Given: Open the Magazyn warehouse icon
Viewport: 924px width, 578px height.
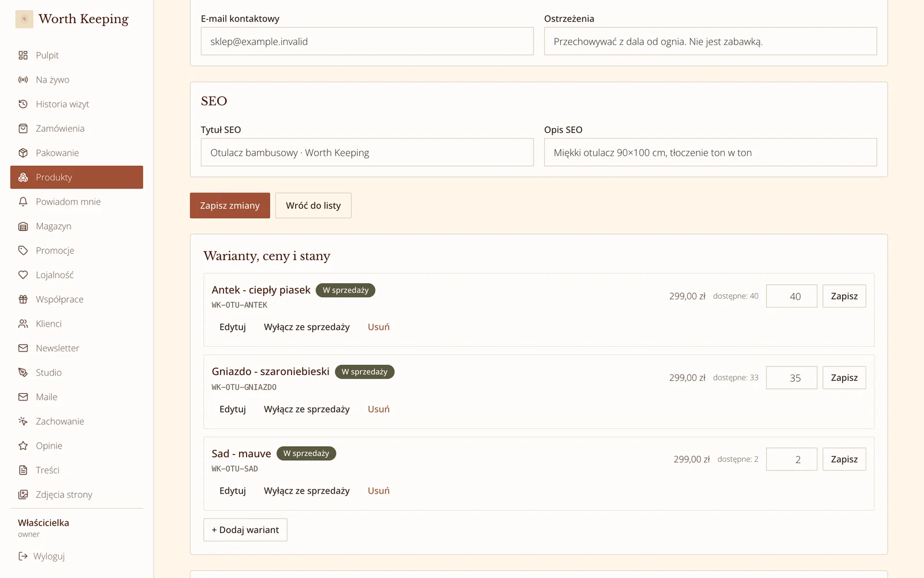Looking at the screenshot, I should pyautogui.click(x=23, y=226).
